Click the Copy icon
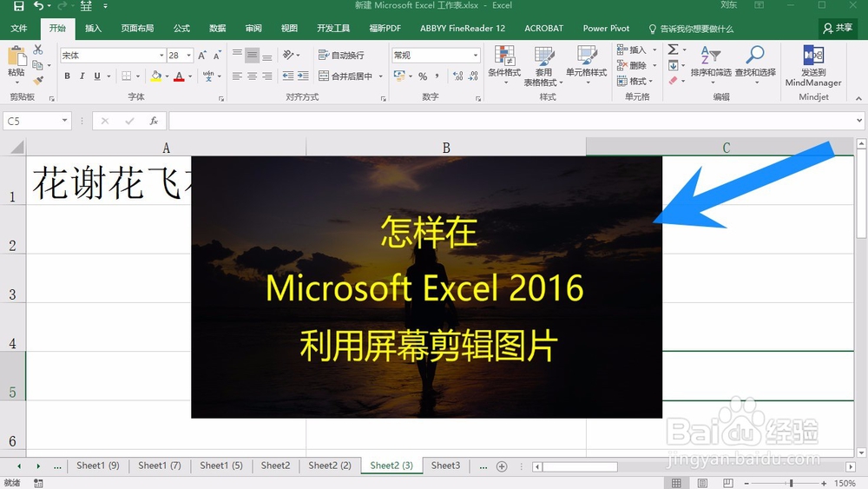This screenshot has height=489, width=868. click(x=37, y=65)
